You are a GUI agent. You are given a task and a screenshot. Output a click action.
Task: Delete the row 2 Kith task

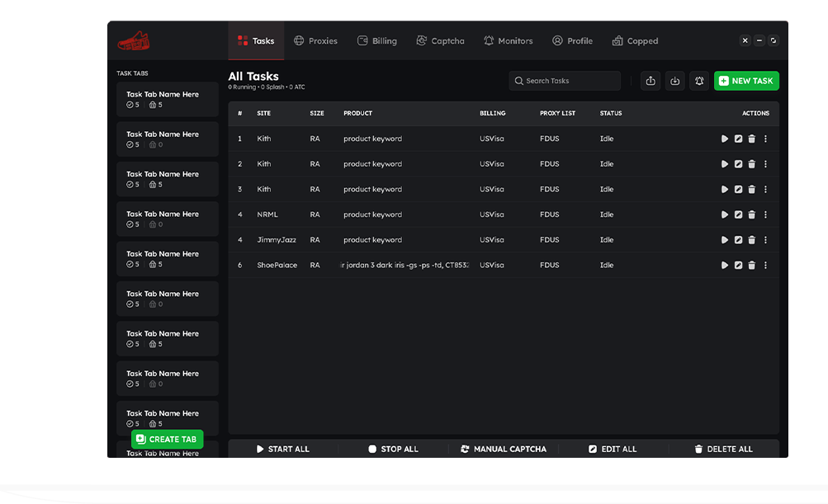pyautogui.click(x=751, y=164)
